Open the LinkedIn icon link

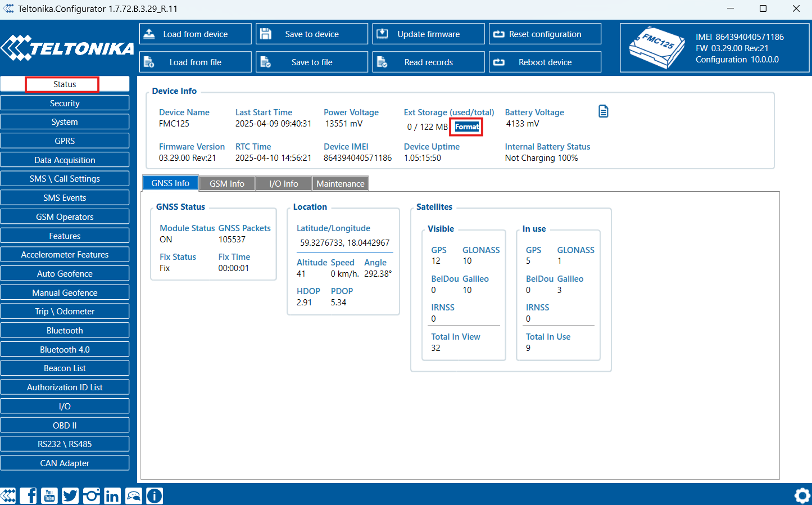(112, 495)
